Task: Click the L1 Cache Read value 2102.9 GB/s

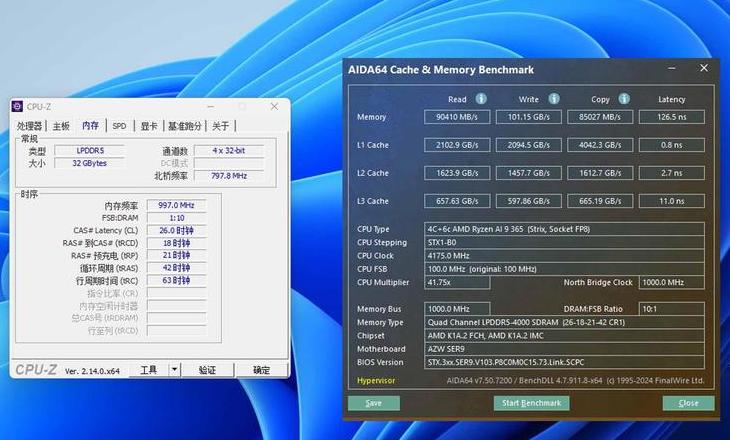Action: (x=457, y=145)
